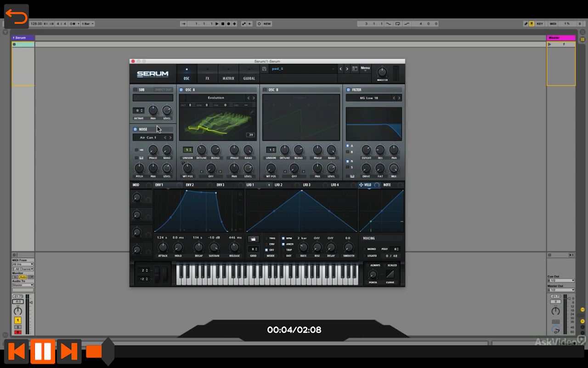588x368 pixels.
Task: Click the video progress slider handle
Action: (x=107, y=352)
